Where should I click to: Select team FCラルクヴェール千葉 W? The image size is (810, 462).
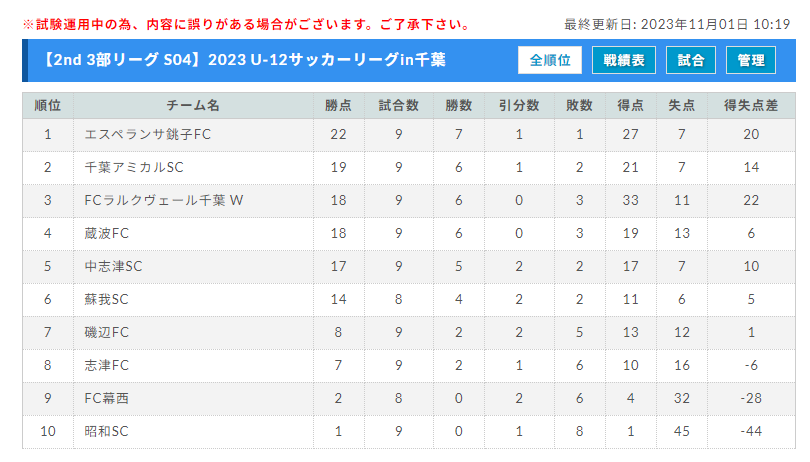tap(164, 201)
